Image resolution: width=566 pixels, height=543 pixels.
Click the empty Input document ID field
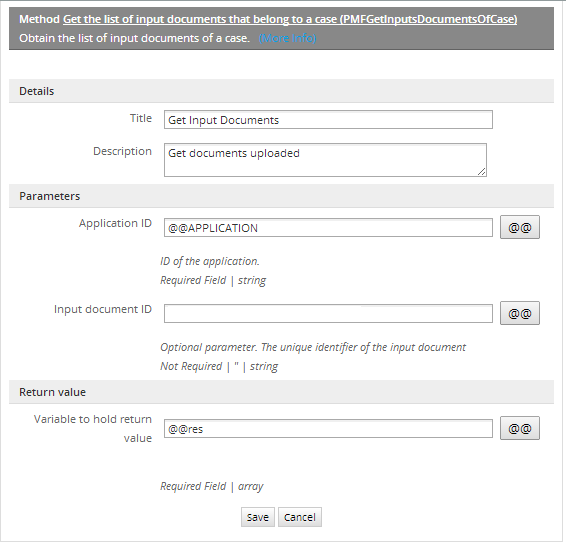pyautogui.click(x=328, y=313)
